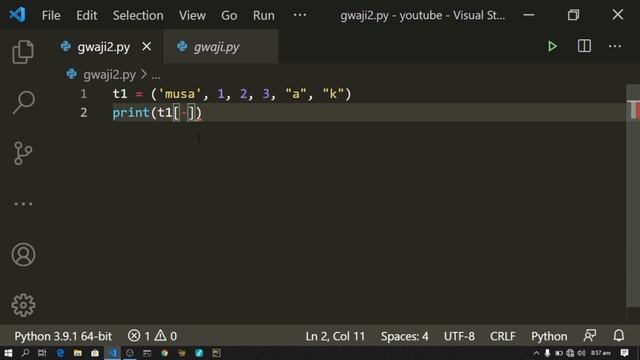Open Task View on the taskbar
This screenshot has height=360, width=640.
click(42, 353)
